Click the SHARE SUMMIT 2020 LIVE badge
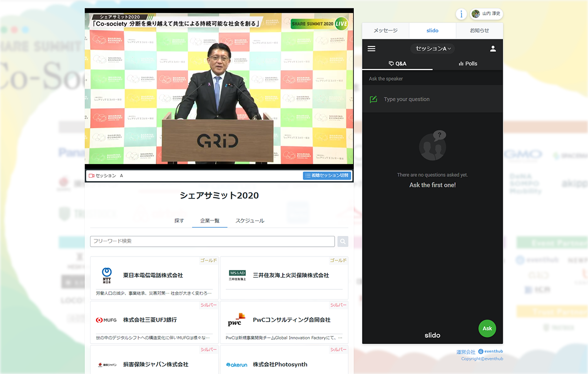This screenshot has height=374, width=588. coord(319,23)
